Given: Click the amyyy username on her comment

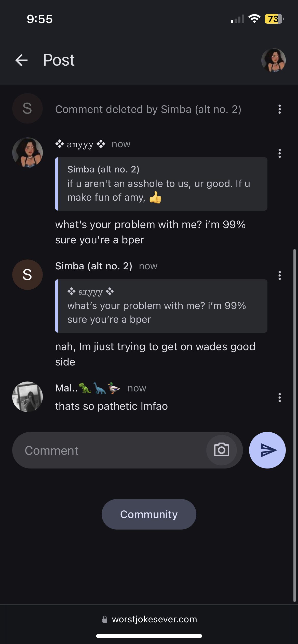Looking at the screenshot, I should [80, 144].
